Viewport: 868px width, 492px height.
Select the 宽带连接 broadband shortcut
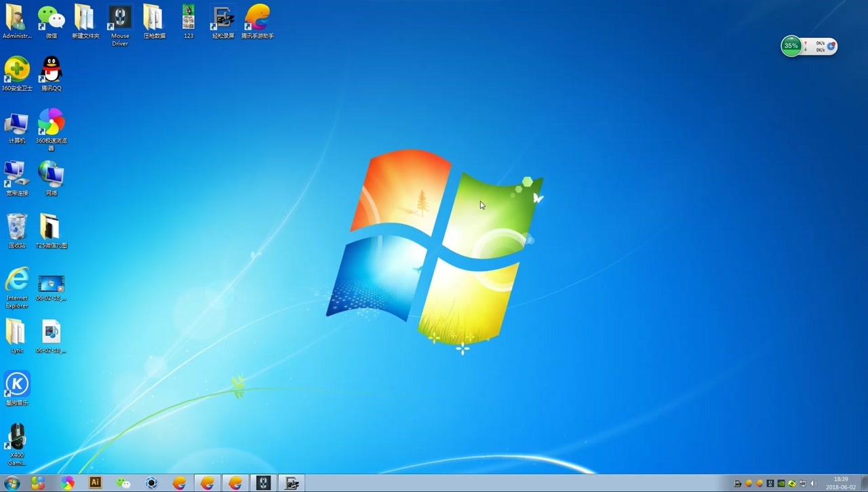16,178
